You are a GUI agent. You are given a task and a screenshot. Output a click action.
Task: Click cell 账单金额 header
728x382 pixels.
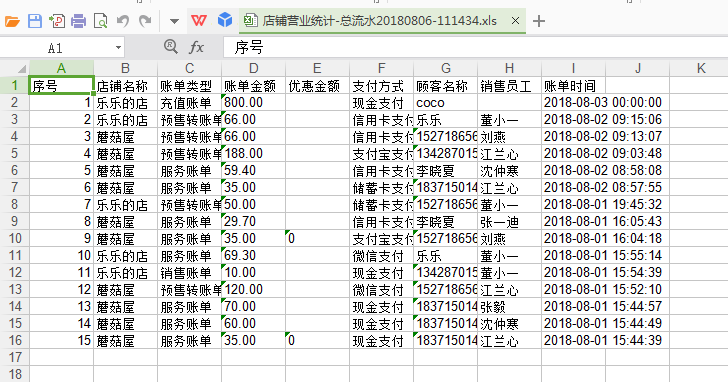click(x=254, y=86)
